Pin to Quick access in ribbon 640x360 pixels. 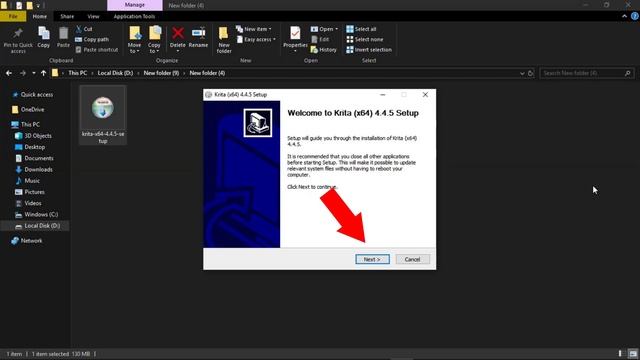tap(18, 40)
